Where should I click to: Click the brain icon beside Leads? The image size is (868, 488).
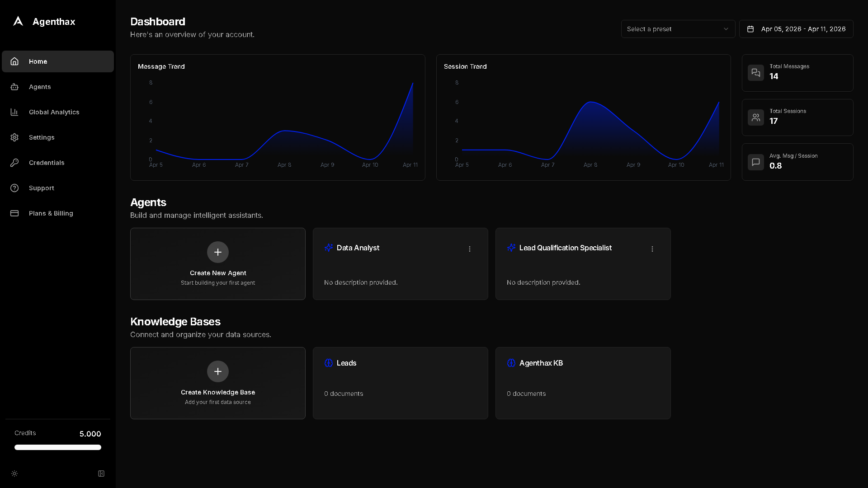[329, 363]
